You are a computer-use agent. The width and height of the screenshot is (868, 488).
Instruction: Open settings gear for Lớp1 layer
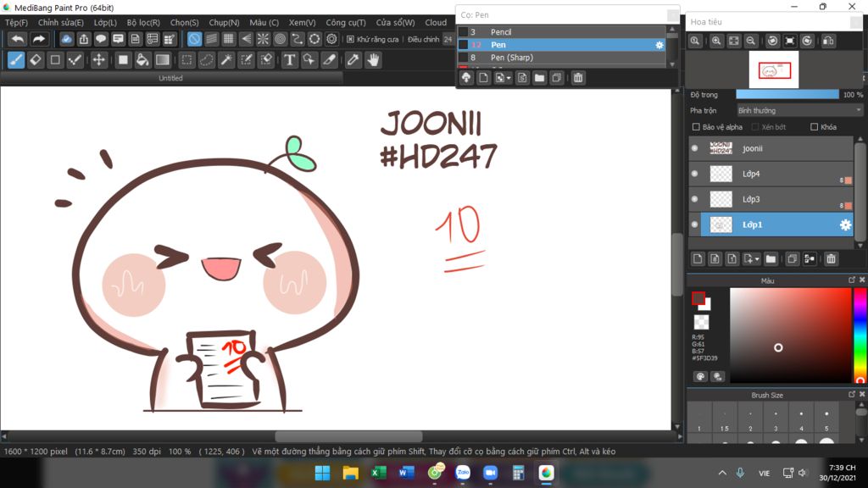click(845, 225)
